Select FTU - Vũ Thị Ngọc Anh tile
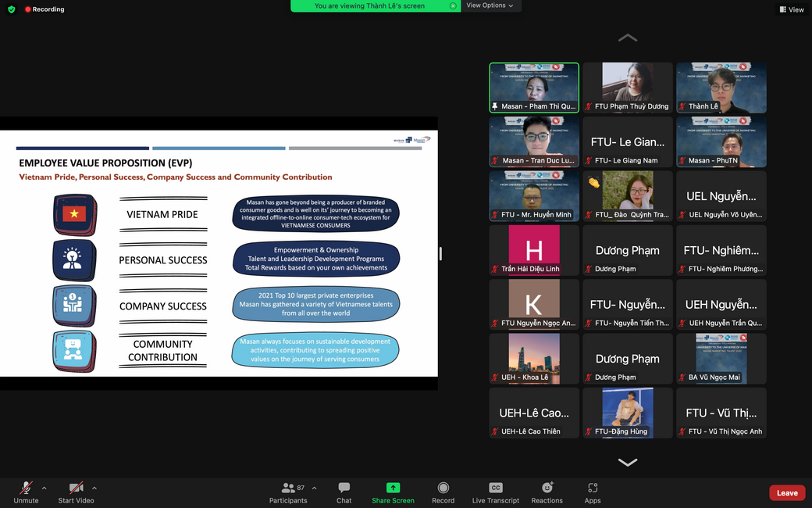 pos(721,413)
